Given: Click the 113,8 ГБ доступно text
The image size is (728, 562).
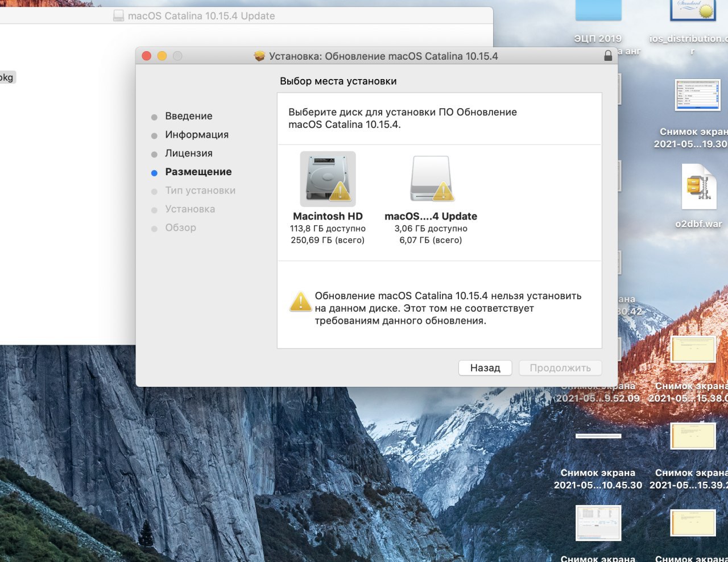Looking at the screenshot, I should (328, 229).
